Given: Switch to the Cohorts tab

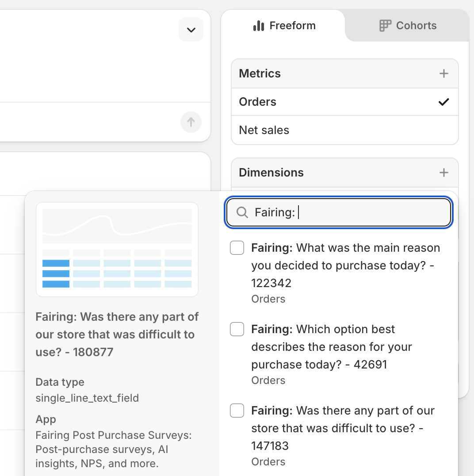Looking at the screenshot, I should click(408, 26).
